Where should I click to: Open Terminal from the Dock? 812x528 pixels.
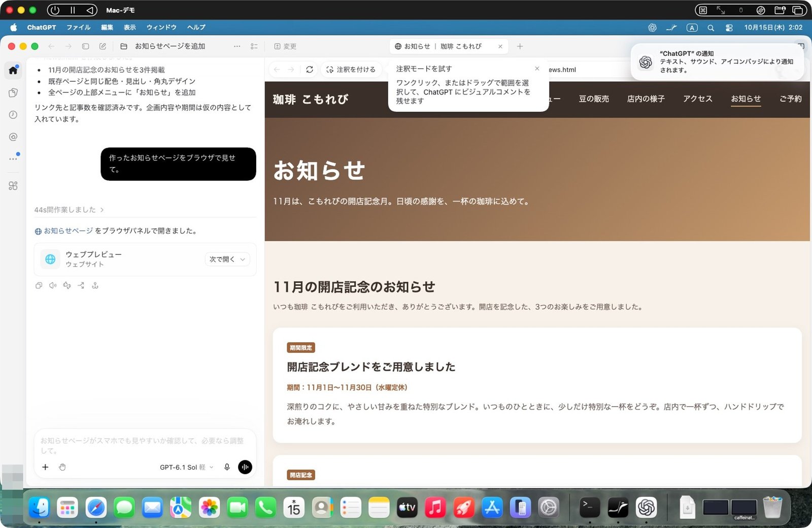[590, 508]
